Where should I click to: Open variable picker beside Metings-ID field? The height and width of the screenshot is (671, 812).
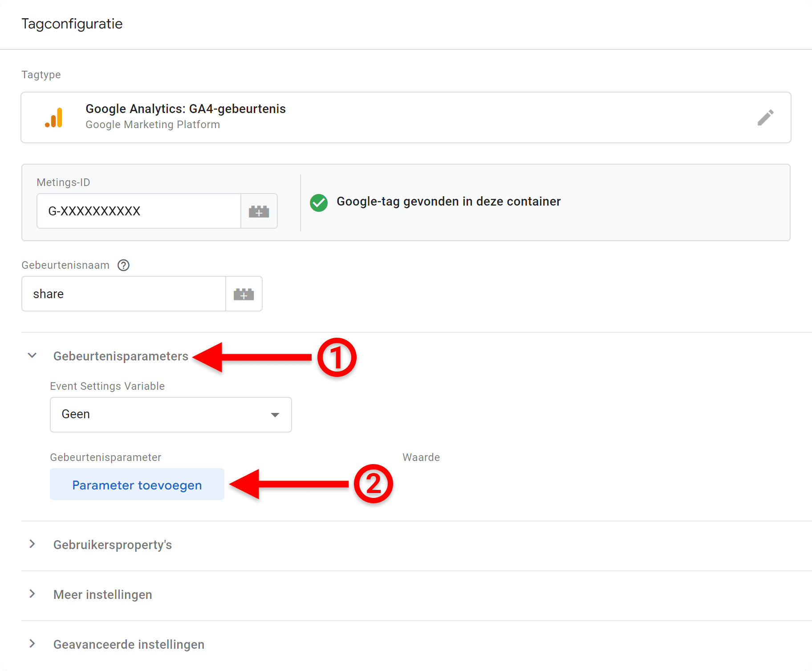tap(259, 211)
